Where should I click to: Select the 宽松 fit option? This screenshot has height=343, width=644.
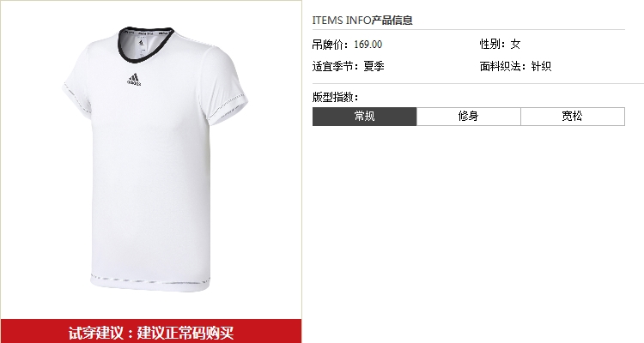click(573, 117)
